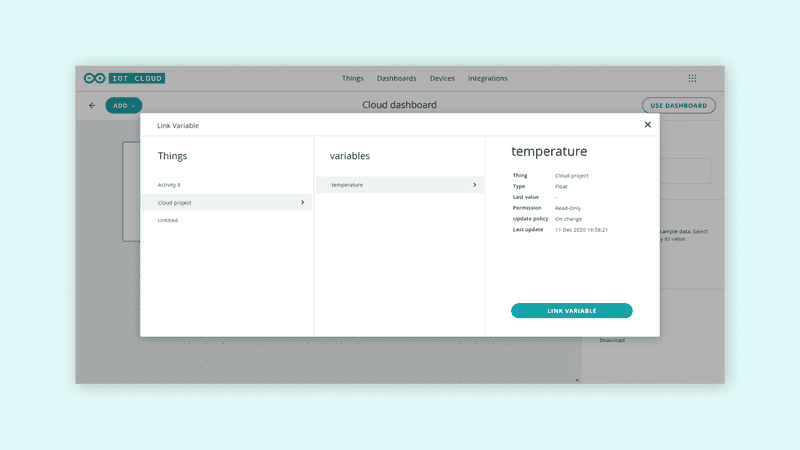Click the Download text behind dialog

point(612,340)
